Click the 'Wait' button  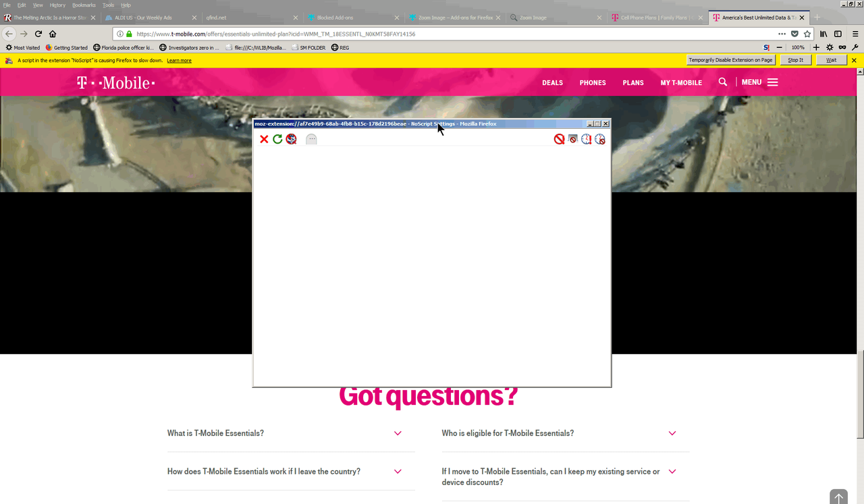point(831,60)
